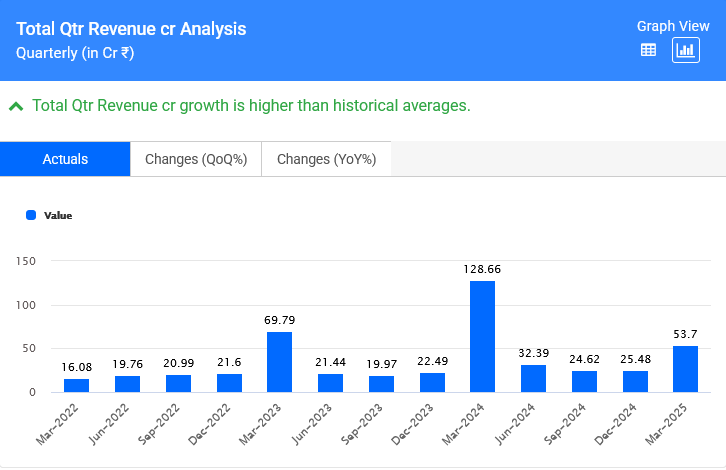Select the Jun-2022 bar at 19.76

(x=127, y=384)
